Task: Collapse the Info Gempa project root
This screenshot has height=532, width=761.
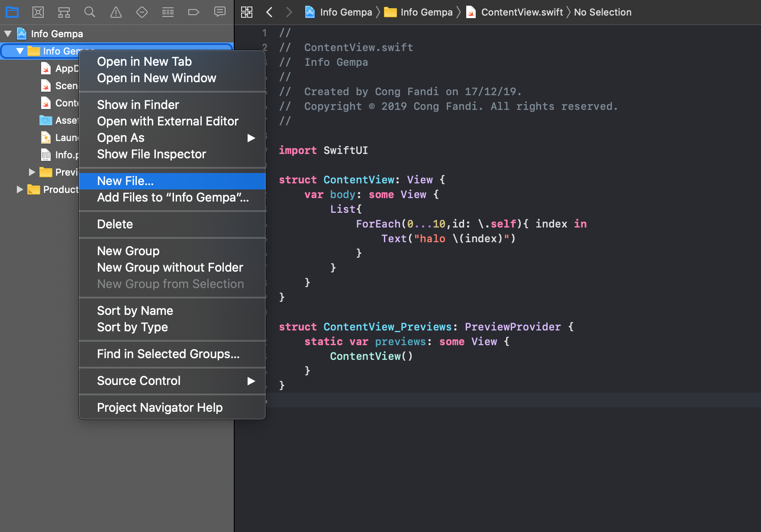Action: coord(8,34)
